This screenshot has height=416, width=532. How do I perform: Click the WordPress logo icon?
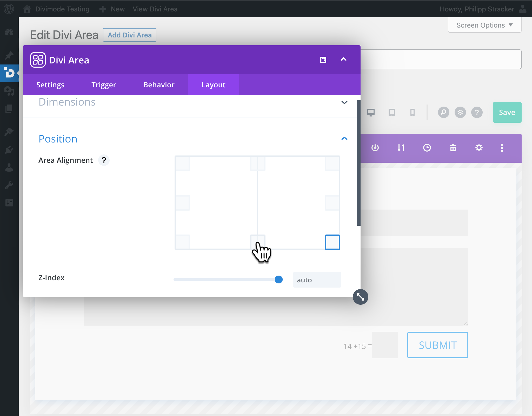[x=9, y=9]
